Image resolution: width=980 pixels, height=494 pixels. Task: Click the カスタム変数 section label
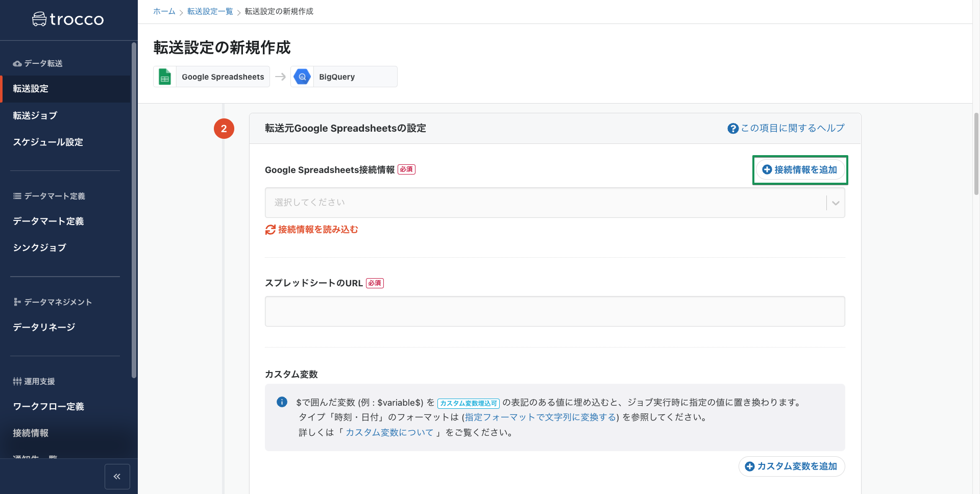point(291,375)
